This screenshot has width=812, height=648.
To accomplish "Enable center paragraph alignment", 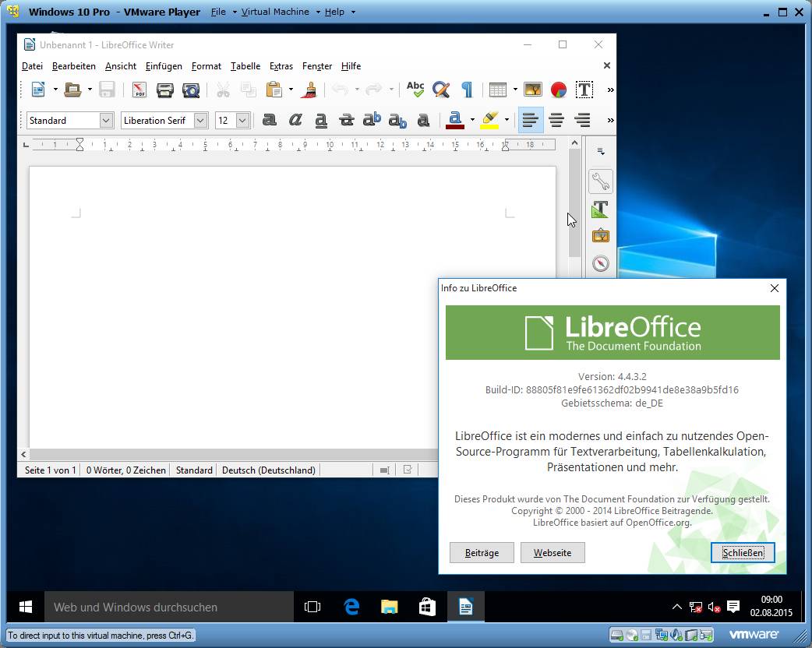I will [556, 120].
